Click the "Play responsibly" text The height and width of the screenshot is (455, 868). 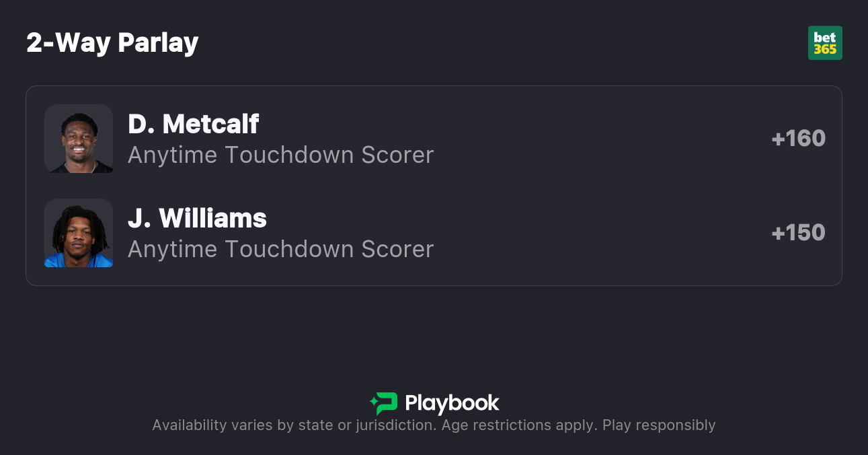[659, 425]
